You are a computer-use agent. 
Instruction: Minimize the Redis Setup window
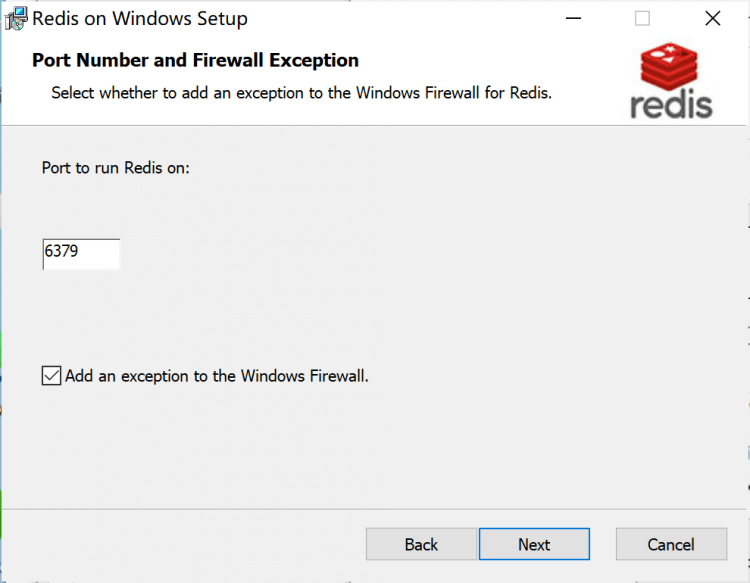(573, 19)
